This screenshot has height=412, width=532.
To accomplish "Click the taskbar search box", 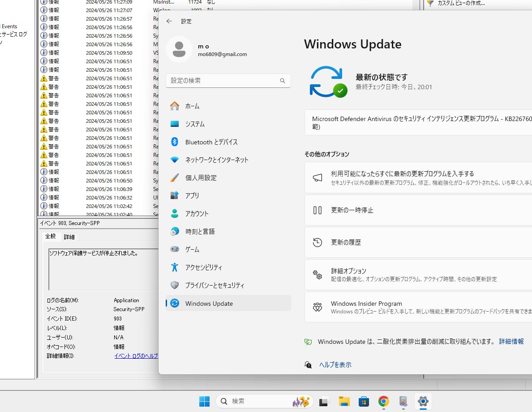I will [x=264, y=401].
